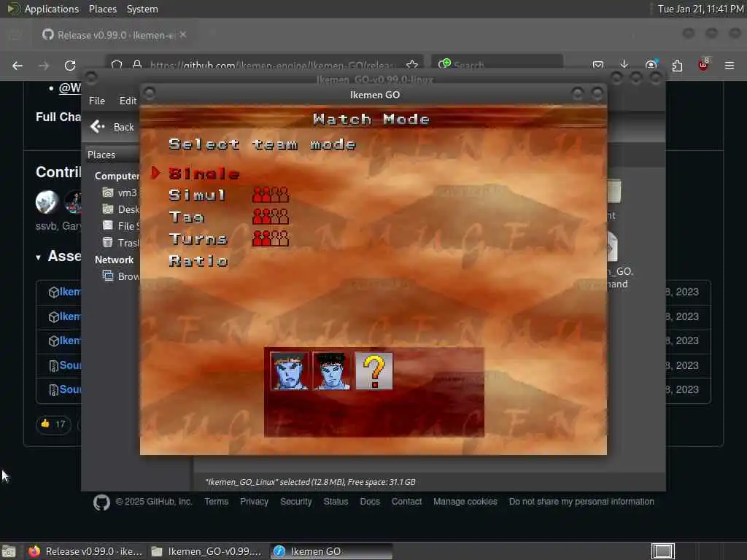This screenshot has height=560, width=747.
Task: Click Do not share my personal information
Action: pos(581,502)
